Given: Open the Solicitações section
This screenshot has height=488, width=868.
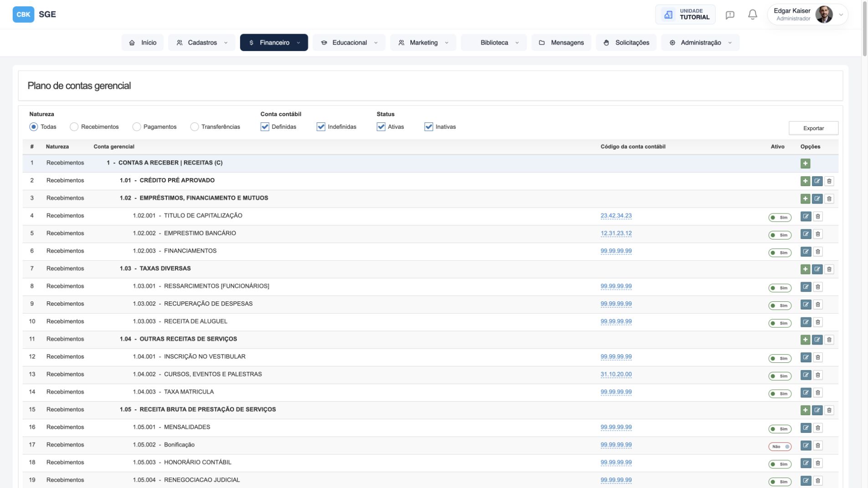Looking at the screenshot, I should [x=626, y=42].
